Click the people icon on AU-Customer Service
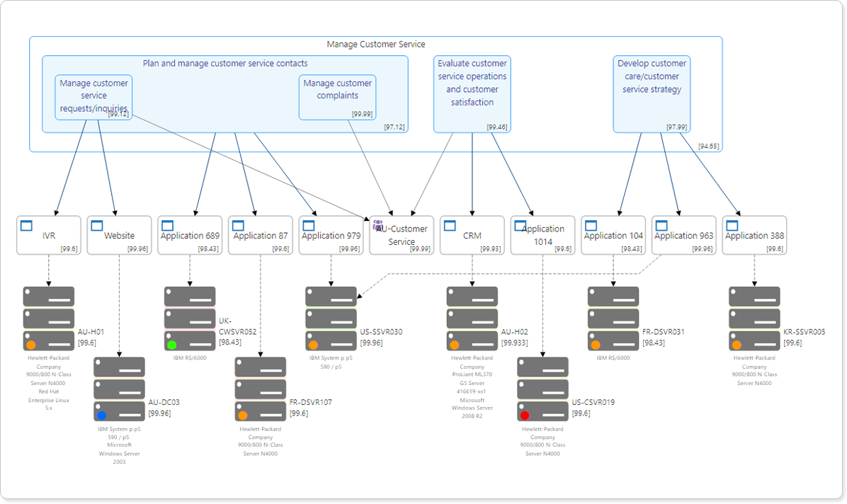The height and width of the screenshot is (504, 847). [378, 225]
